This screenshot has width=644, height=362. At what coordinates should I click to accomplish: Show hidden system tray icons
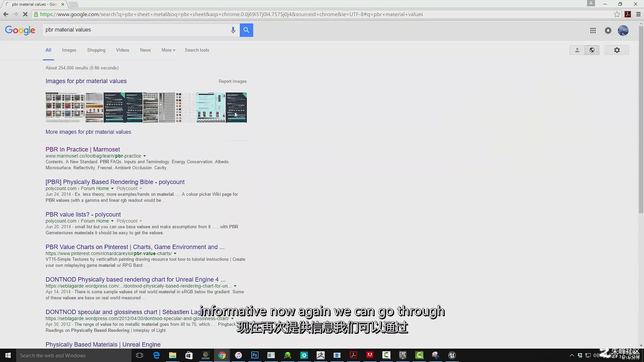pyautogui.click(x=572, y=355)
